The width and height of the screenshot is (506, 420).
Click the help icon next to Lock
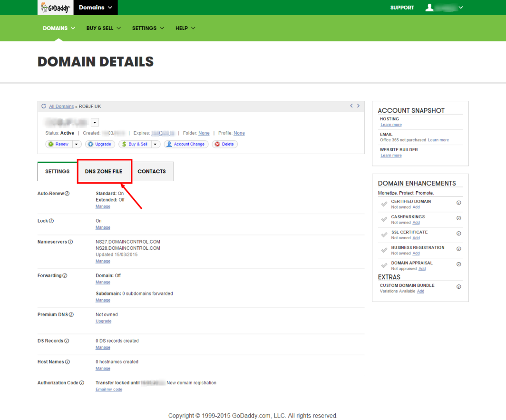(52, 221)
